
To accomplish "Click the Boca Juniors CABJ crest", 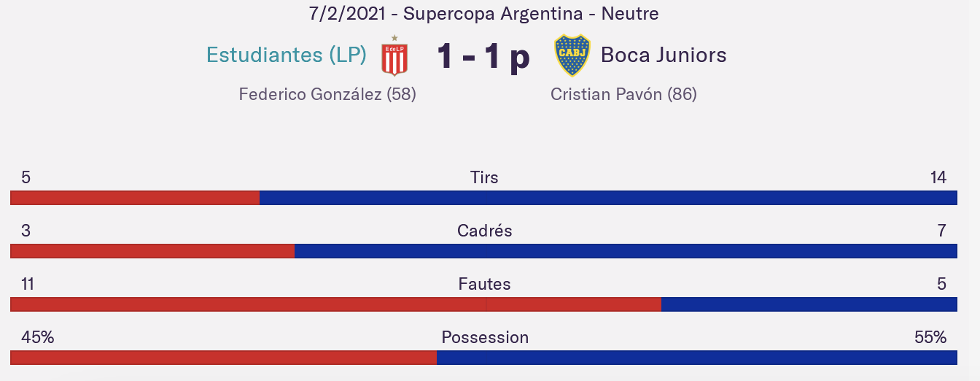I will pyautogui.click(x=572, y=55).
